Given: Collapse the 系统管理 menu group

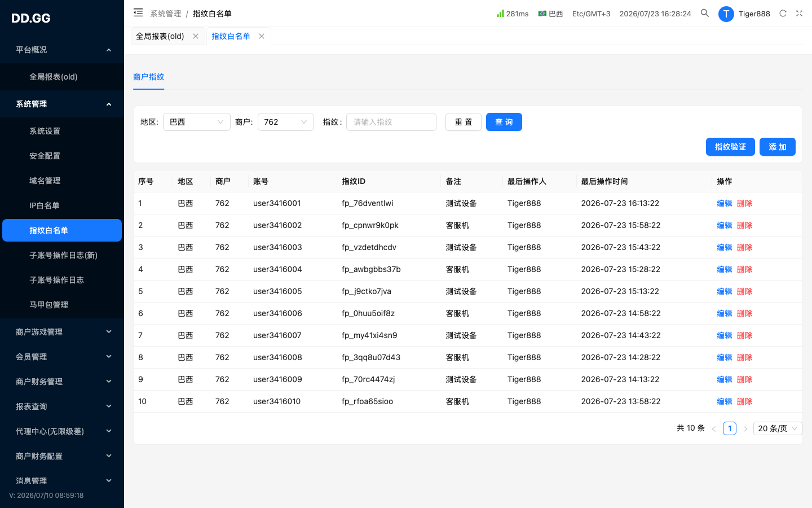Looking at the screenshot, I should coord(62,104).
